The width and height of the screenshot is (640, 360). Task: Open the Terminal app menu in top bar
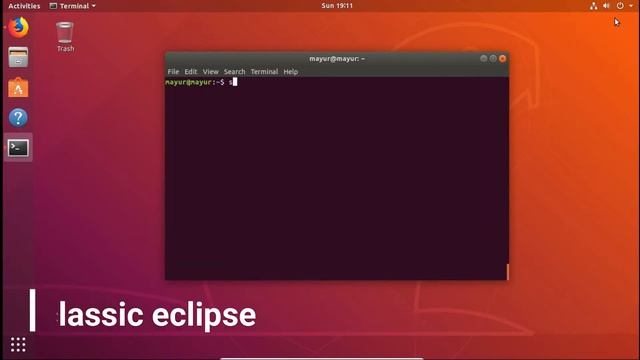(x=73, y=6)
